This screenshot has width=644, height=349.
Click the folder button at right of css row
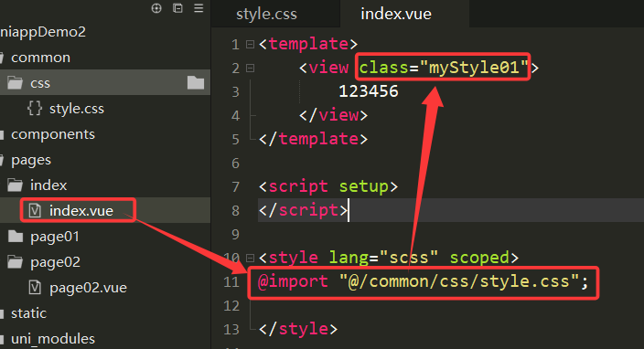(x=196, y=82)
